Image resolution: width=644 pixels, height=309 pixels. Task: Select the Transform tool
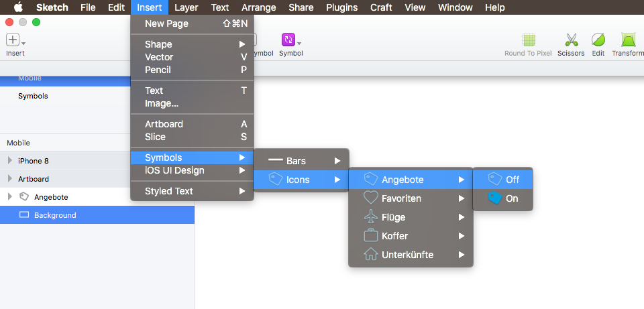pyautogui.click(x=627, y=40)
